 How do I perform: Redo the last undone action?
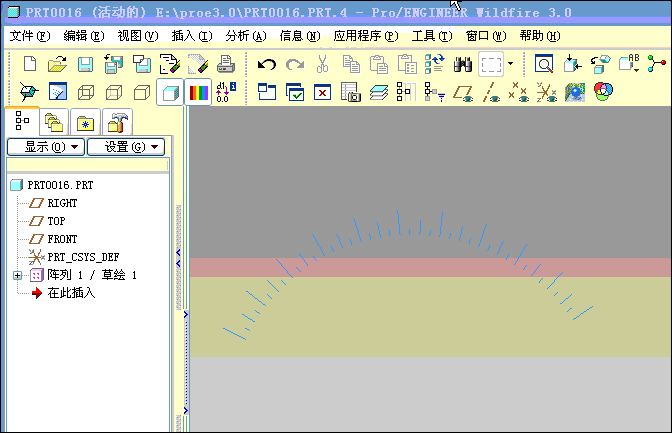tap(295, 65)
